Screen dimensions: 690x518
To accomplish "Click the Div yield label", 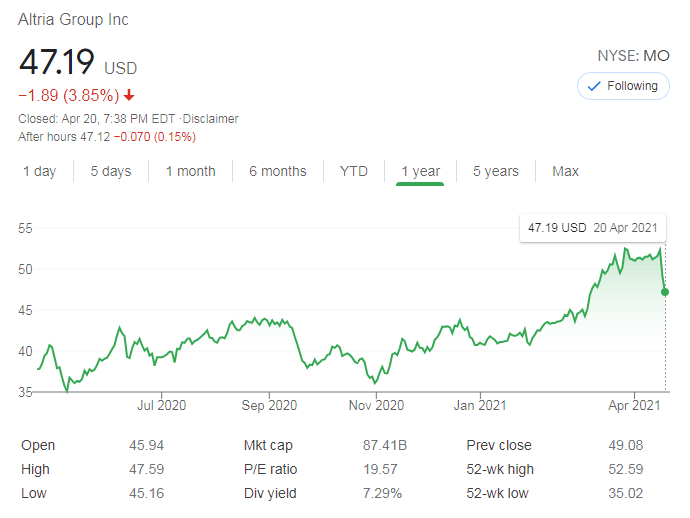I will pyautogui.click(x=270, y=493).
